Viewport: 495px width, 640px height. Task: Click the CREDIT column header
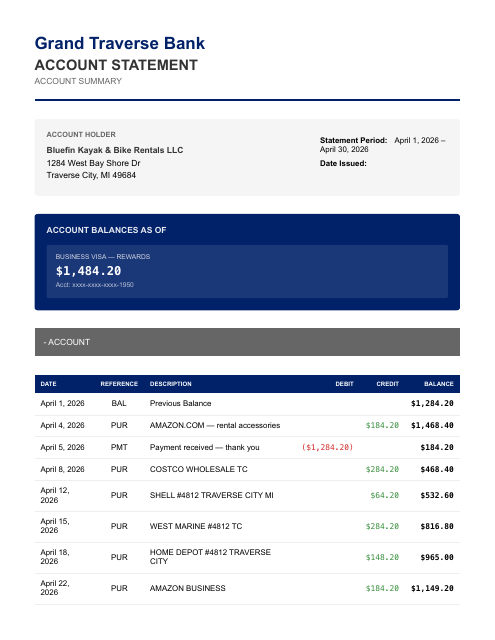coord(388,384)
